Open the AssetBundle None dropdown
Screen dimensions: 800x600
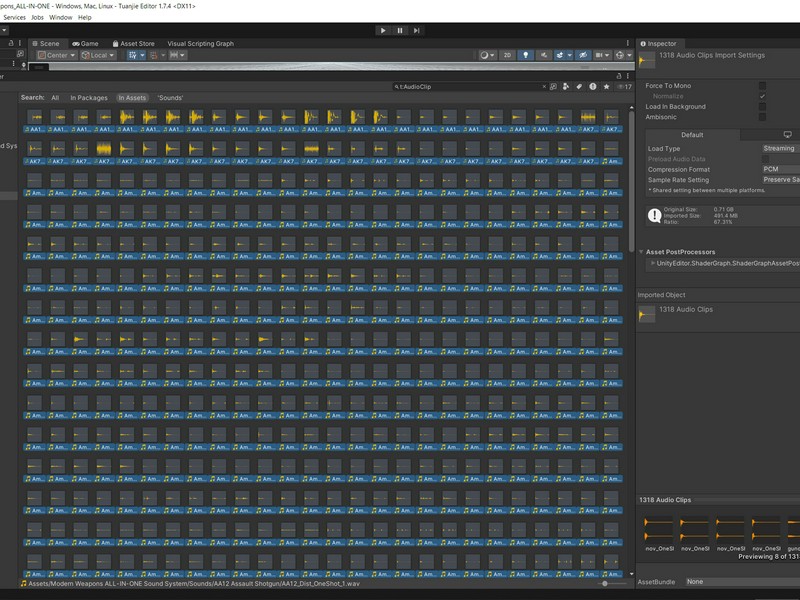coord(742,582)
